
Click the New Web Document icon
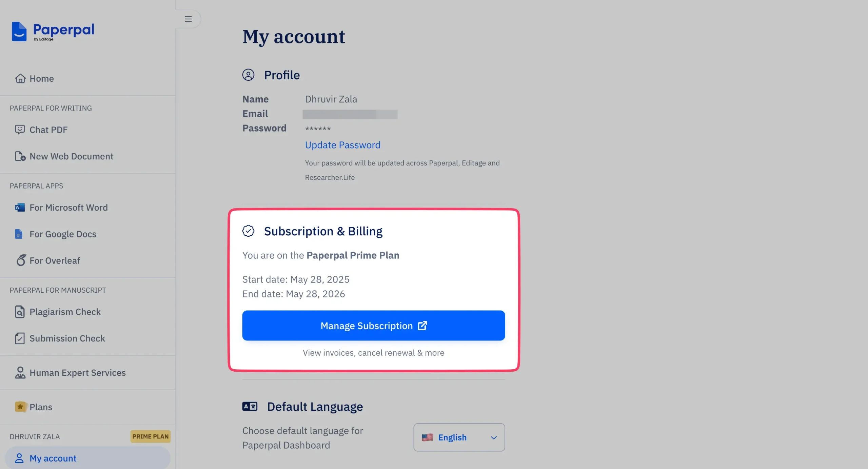20,156
